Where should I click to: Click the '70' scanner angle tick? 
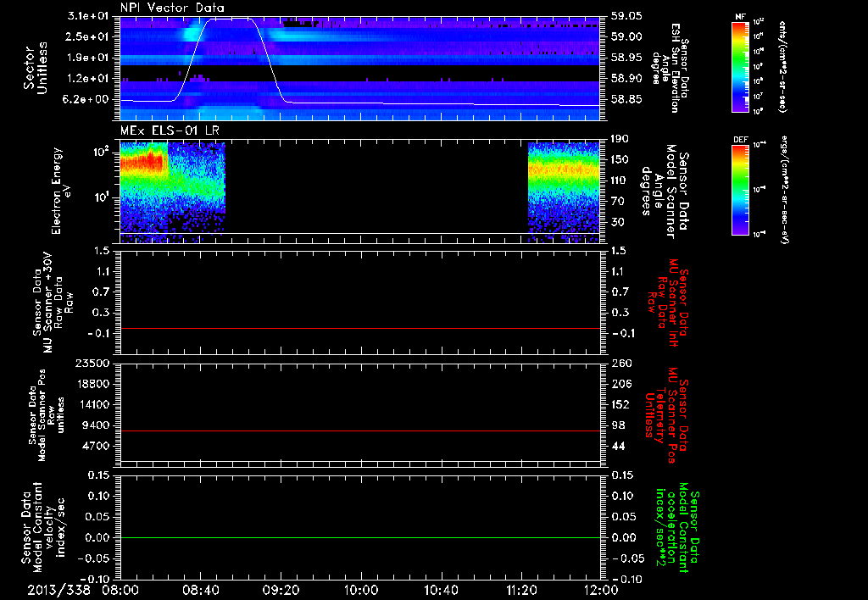point(617,201)
